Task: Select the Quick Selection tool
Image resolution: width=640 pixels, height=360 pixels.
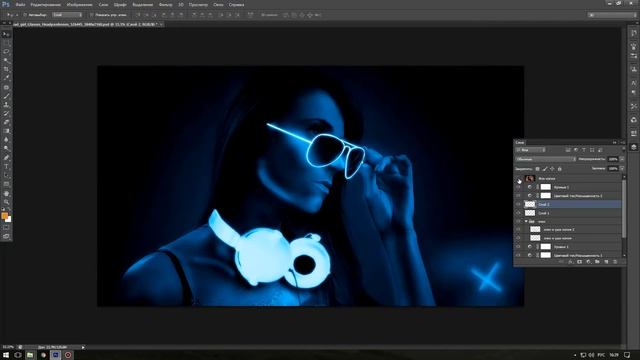Action: tap(6, 60)
